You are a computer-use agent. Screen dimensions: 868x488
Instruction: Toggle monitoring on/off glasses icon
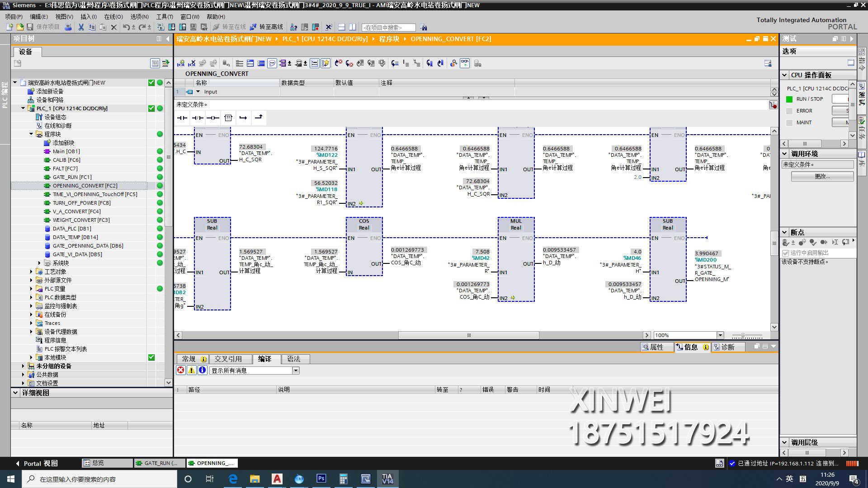pos(465,63)
